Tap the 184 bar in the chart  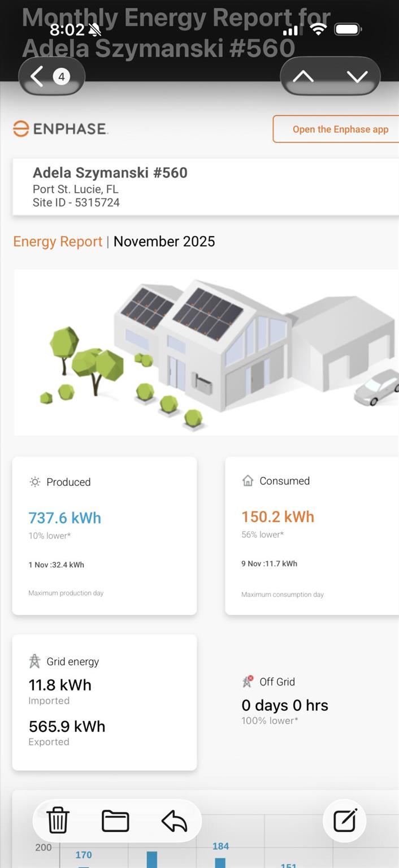[220, 862]
